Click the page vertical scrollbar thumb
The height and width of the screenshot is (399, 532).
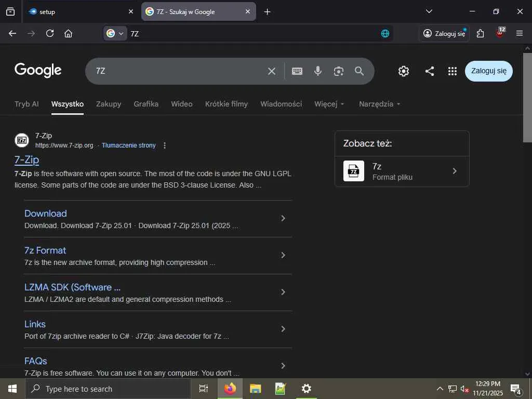pyautogui.click(x=527, y=97)
